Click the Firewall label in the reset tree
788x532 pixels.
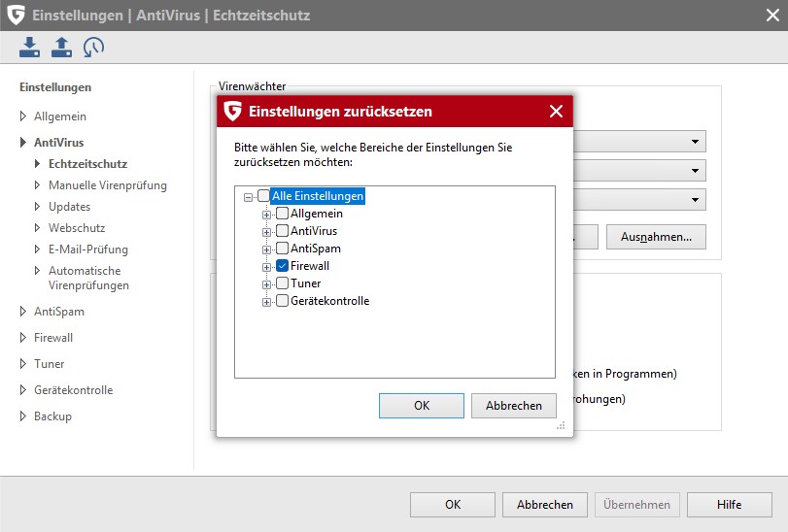(x=310, y=266)
